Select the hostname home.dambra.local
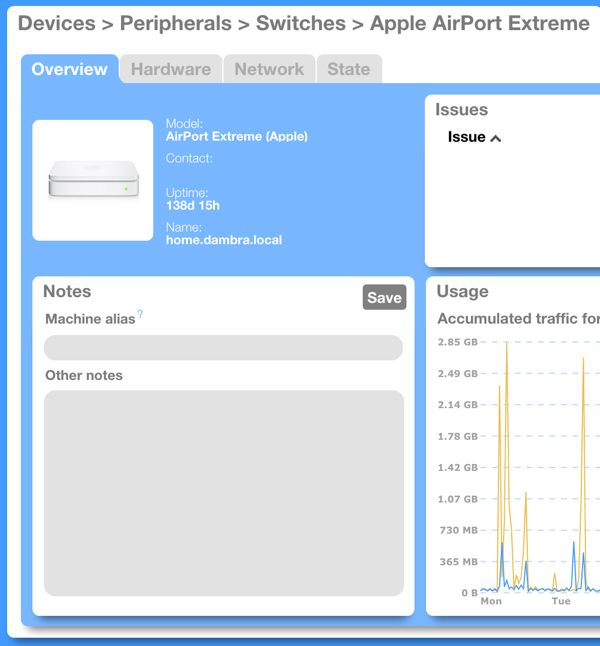 pos(224,240)
